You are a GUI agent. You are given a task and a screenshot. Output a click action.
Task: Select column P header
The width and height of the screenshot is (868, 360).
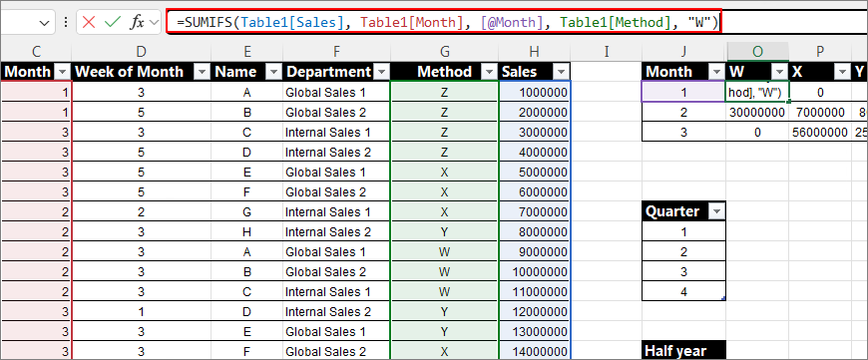(820, 52)
